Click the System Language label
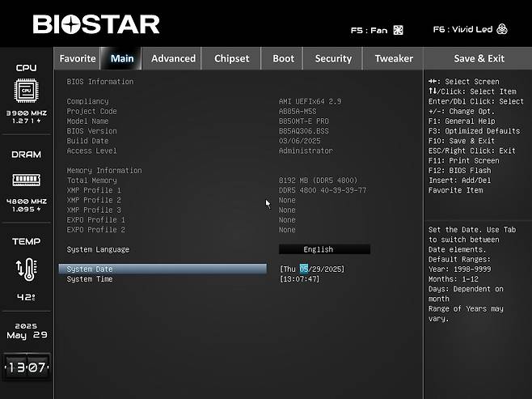This screenshot has width=532, height=399. (98, 249)
